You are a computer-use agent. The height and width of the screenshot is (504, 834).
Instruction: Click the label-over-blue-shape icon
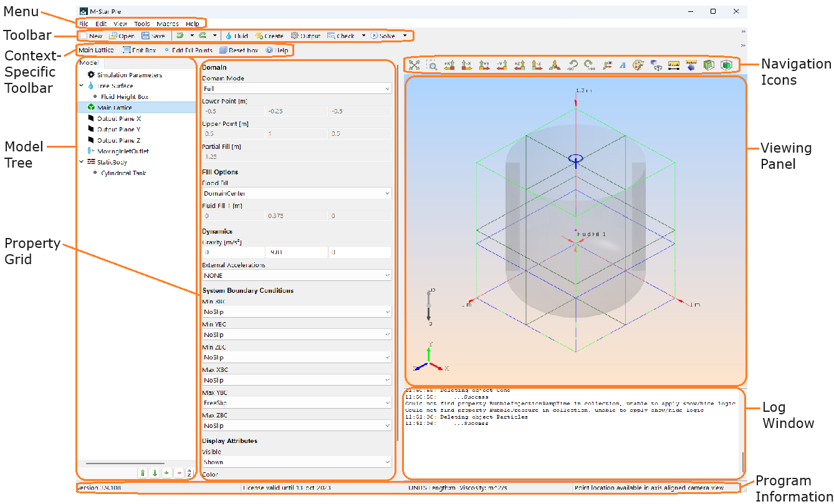point(691,65)
